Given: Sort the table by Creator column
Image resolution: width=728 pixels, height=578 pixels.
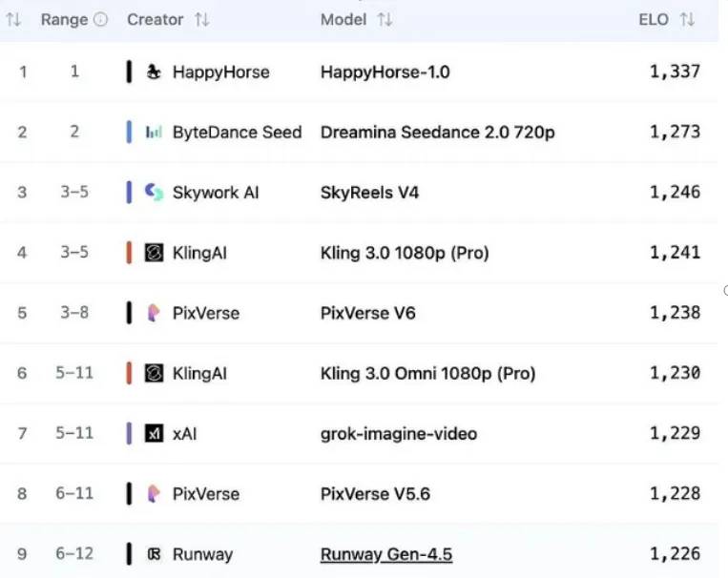Looking at the screenshot, I should [201, 20].
